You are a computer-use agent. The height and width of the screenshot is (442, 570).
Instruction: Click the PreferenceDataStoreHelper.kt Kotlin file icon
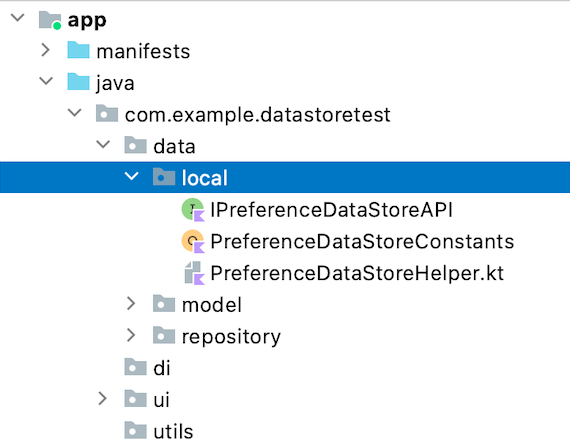coord(194,273)
